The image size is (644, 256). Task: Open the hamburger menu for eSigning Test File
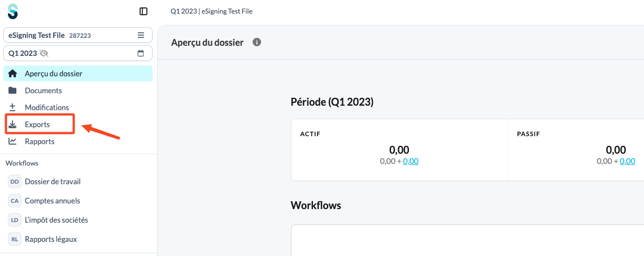(141, 35)
